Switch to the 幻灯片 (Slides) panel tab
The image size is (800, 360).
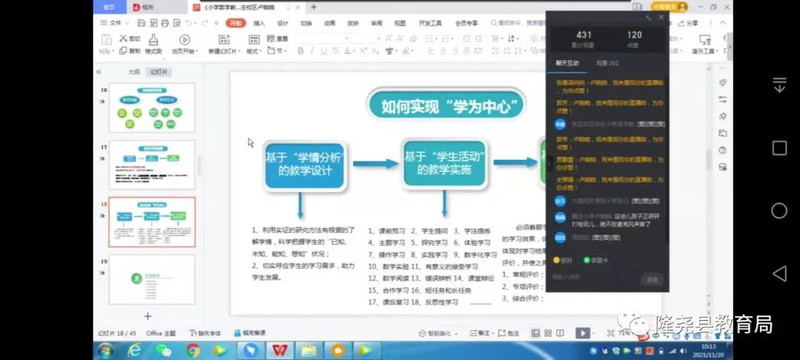pos(159,72)
